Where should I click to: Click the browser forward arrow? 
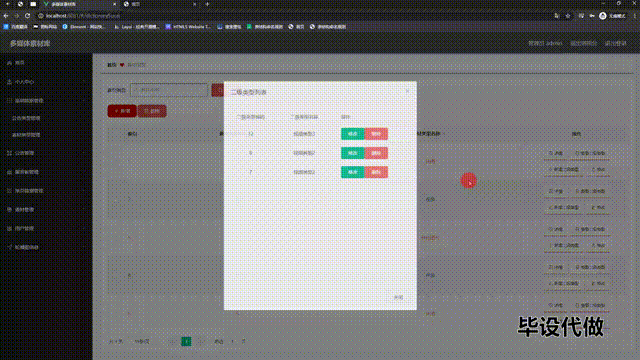pos(16,16)
